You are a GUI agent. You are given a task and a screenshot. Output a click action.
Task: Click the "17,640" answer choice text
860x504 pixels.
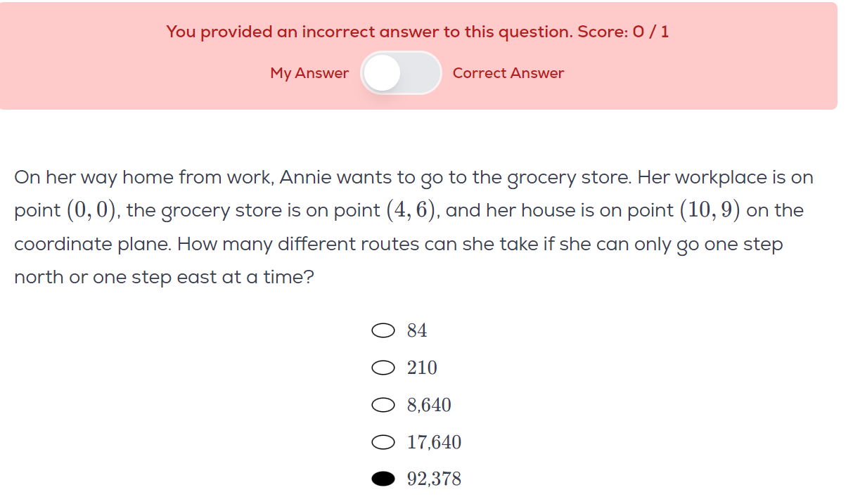434,442
